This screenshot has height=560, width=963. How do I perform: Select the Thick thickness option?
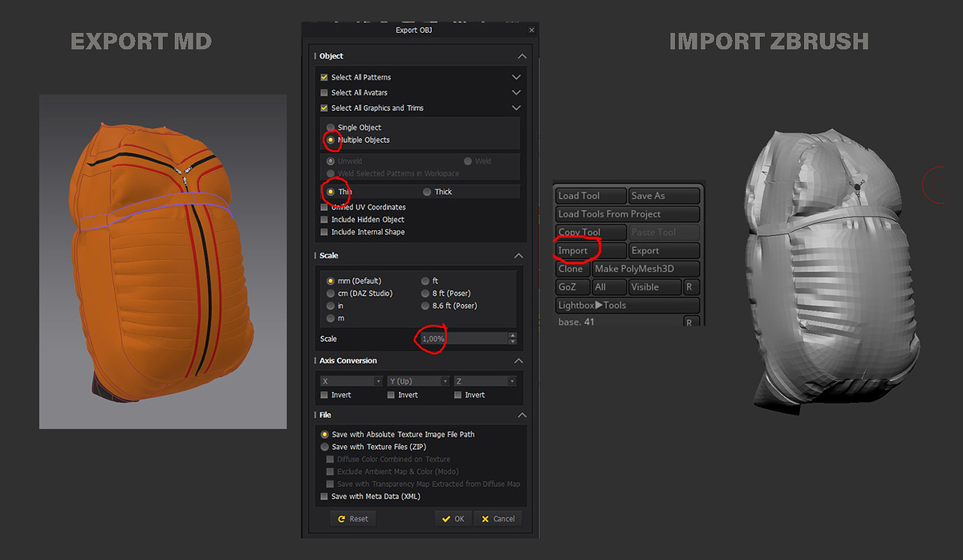[x=427, y=192]
